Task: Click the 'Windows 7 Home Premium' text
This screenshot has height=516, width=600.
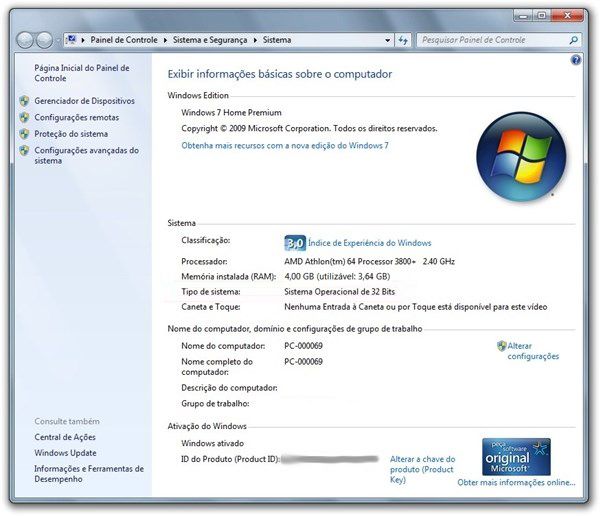Action: point(231,113)
